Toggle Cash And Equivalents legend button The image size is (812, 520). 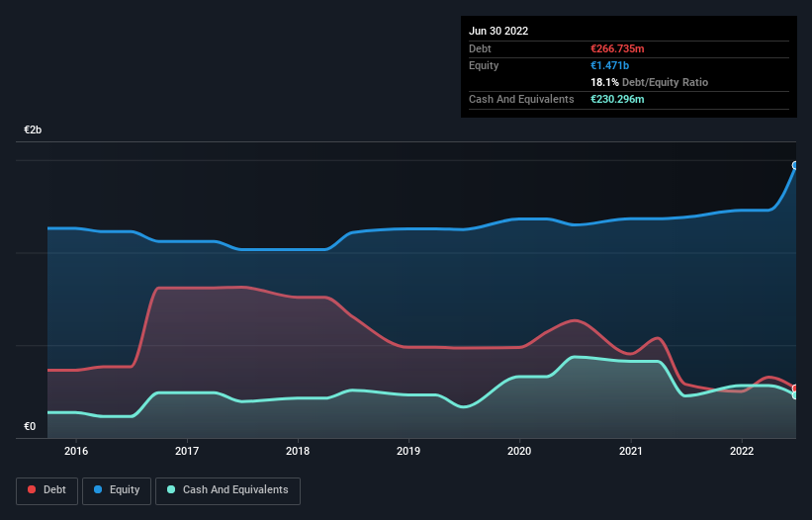tap(227, 490)
